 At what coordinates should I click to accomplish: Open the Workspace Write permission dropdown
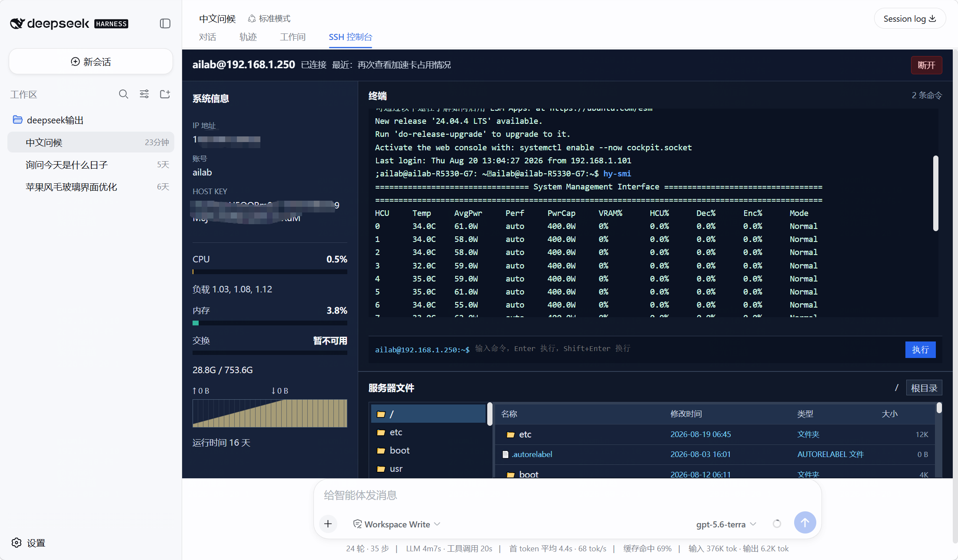[397, 524]
